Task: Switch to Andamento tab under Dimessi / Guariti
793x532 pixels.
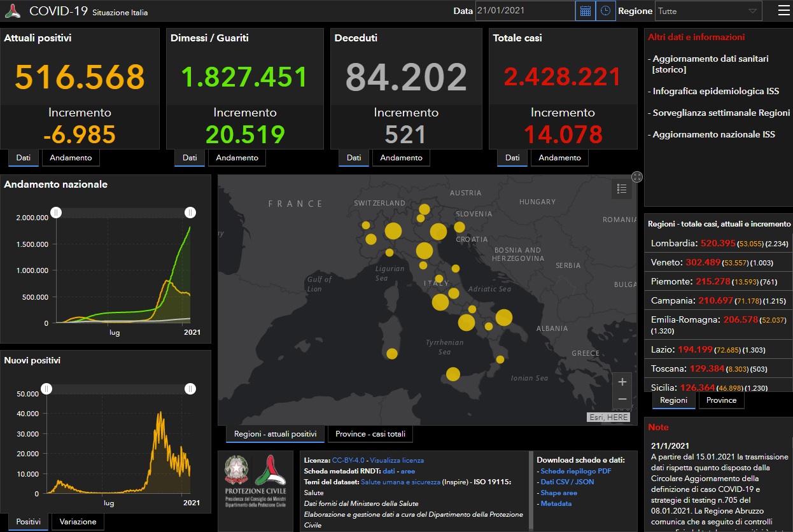Action: (237, 158)
